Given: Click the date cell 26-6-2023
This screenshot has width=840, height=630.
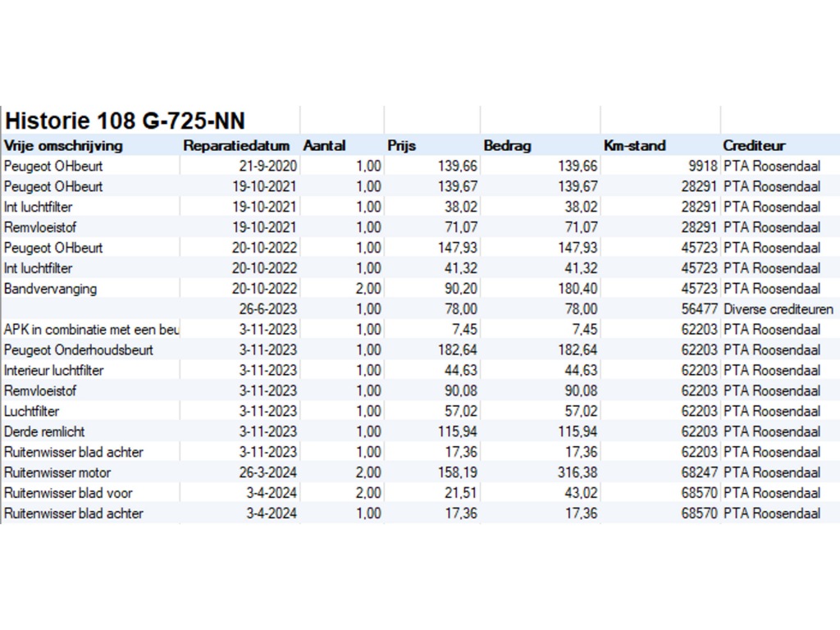Looking at the screenshot, I should [269, 309].
